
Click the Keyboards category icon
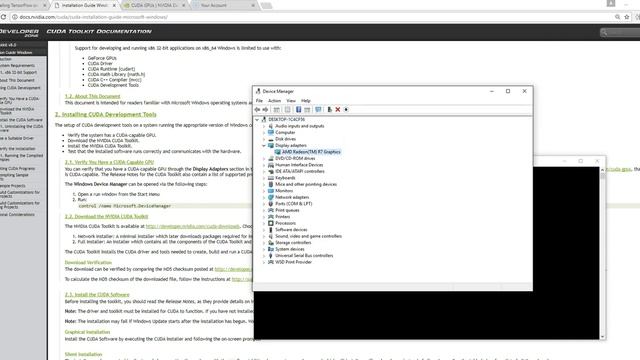click(x=271, y=178)
